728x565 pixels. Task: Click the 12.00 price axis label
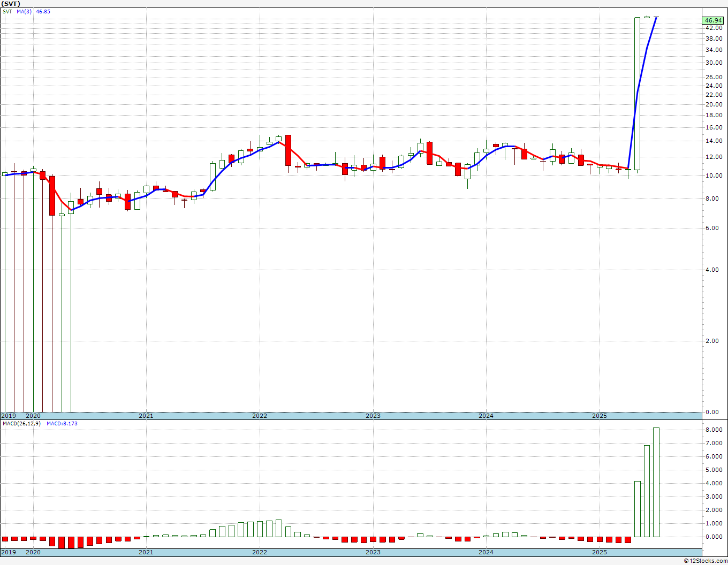click(713, 157)
